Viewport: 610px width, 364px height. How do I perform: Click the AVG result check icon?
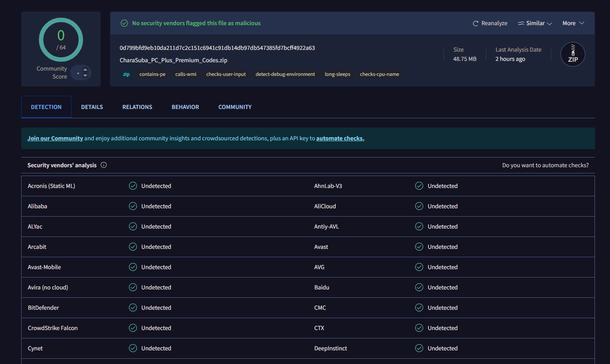click(419, 267)
